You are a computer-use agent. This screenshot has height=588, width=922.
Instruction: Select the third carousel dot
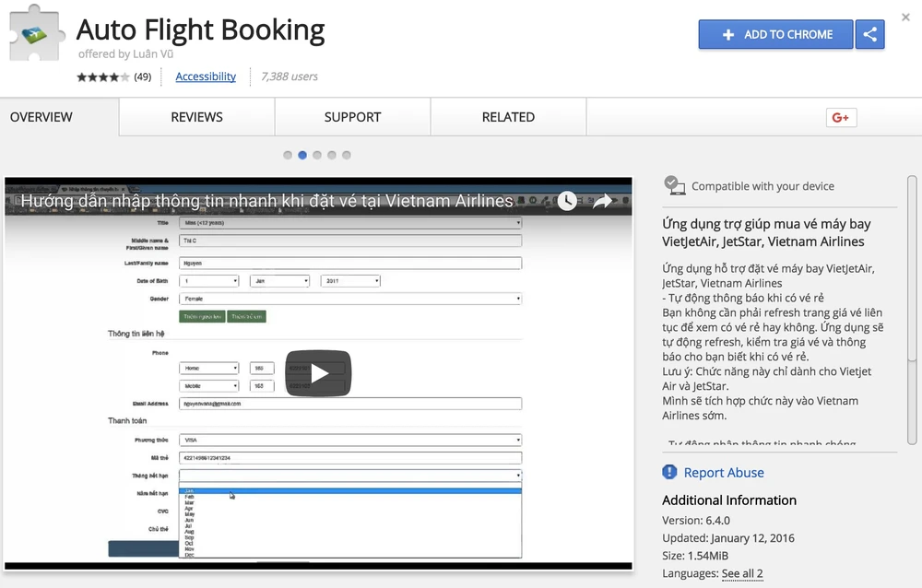click(317, 155)
